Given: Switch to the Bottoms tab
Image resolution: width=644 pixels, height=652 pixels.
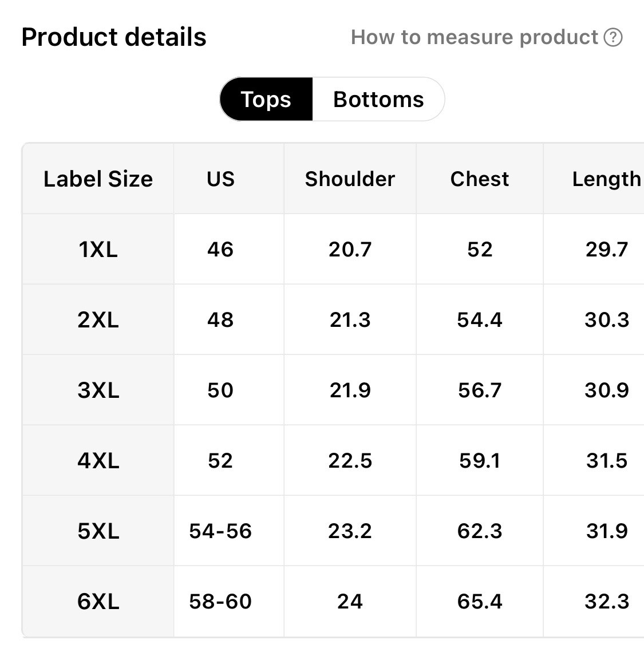Looking at the screenshot, I should 378,100.
